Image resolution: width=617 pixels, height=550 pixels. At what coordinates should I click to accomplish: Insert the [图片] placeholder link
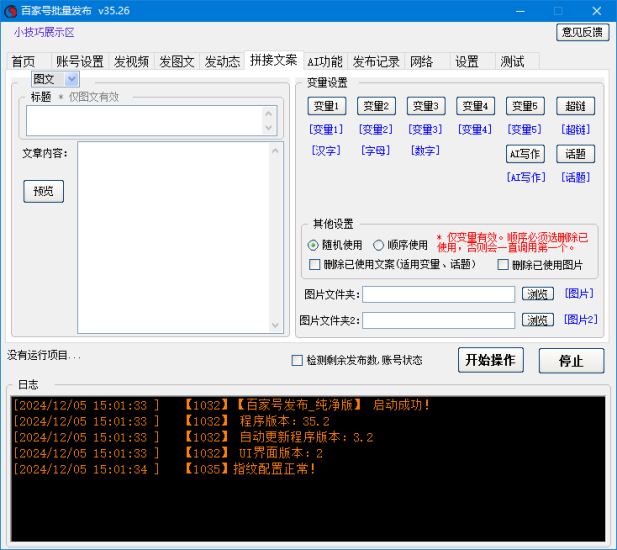[x=579, y=293]
